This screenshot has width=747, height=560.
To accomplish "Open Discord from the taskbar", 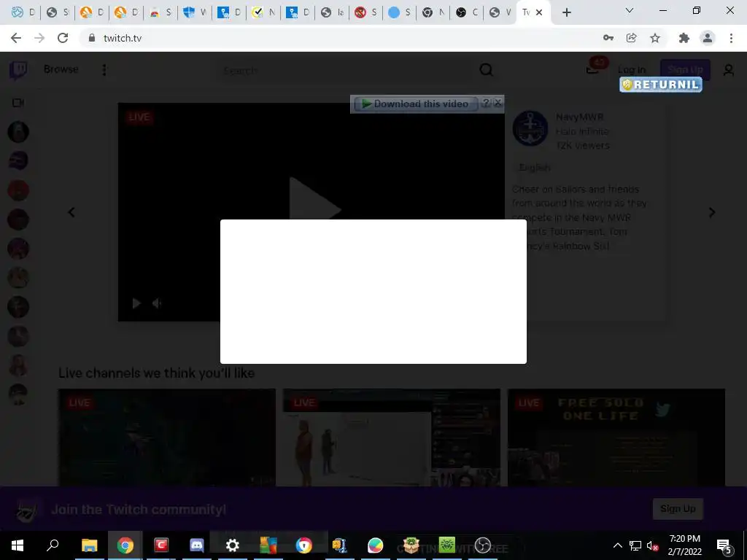I will pyautogui.click(x=197, y=545).
